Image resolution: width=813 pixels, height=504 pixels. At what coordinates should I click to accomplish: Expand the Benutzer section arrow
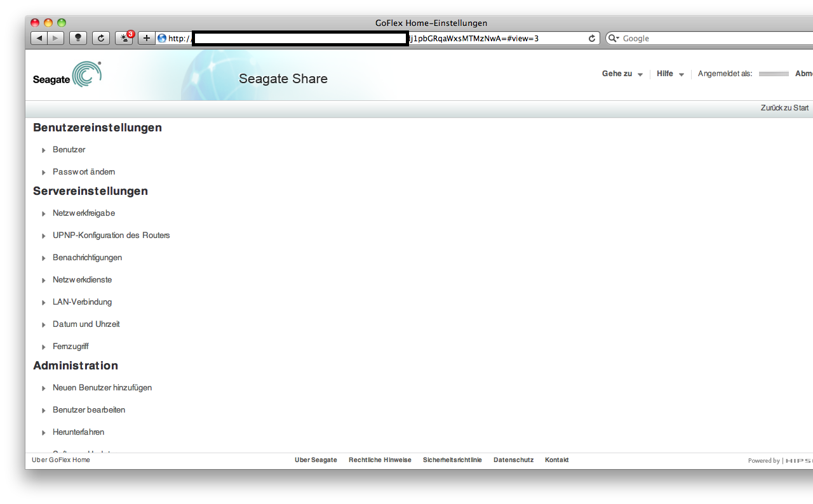pyautogui.click(x=44, y=150)
